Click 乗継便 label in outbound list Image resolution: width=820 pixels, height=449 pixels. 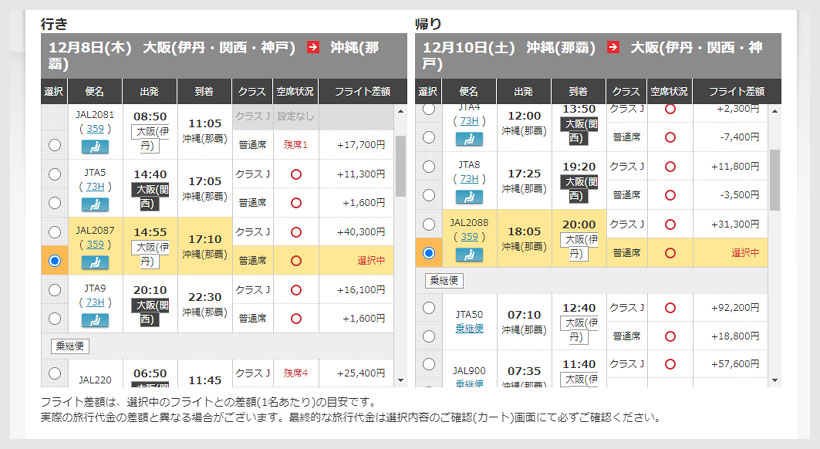[70, 346]
